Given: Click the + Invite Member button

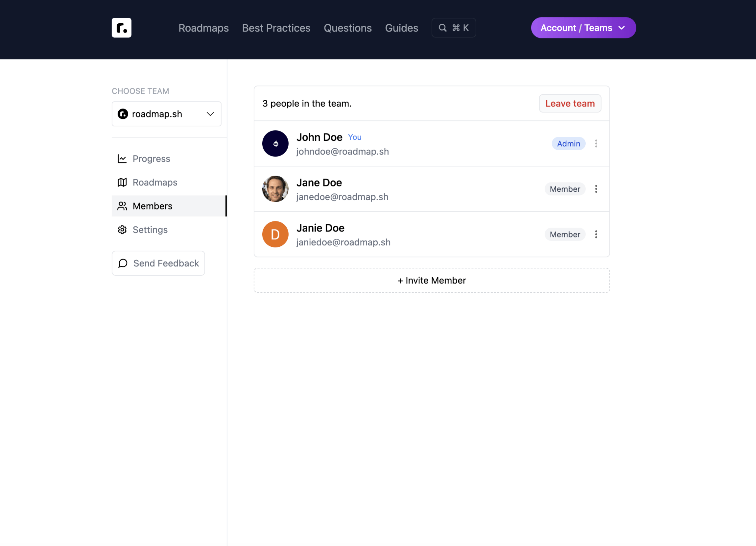Looking at the screenshot, I should (431, 281).
